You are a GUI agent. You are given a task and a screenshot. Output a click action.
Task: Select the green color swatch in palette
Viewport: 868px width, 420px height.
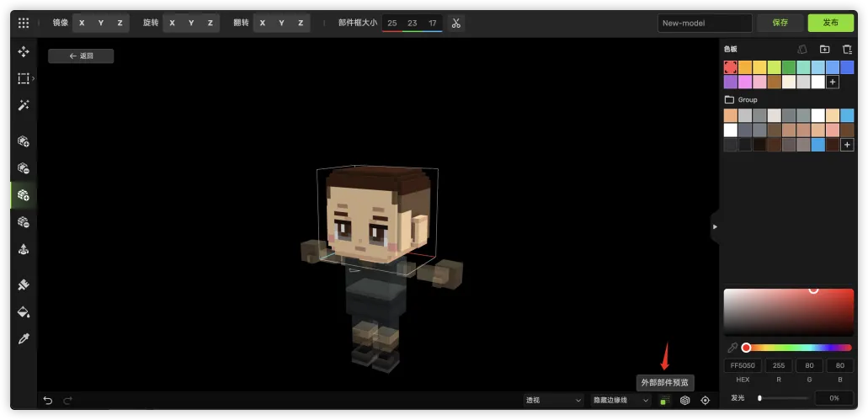coord(788,67)
